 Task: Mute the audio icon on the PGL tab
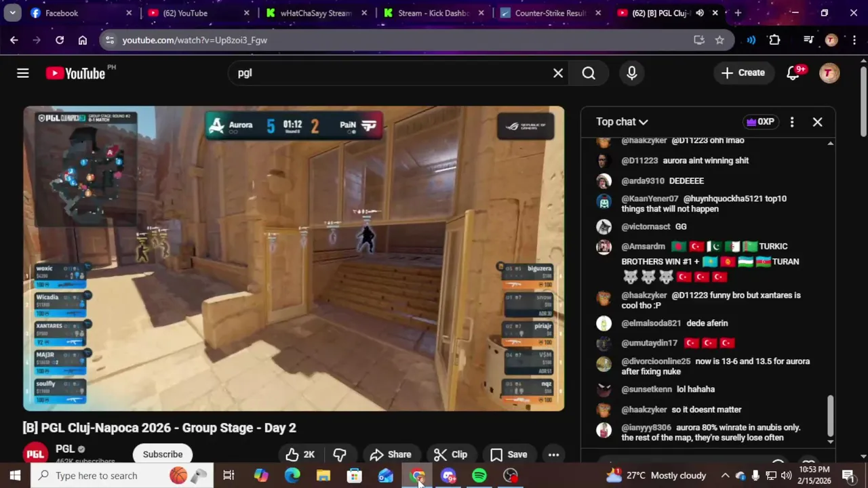click(700, 13)
